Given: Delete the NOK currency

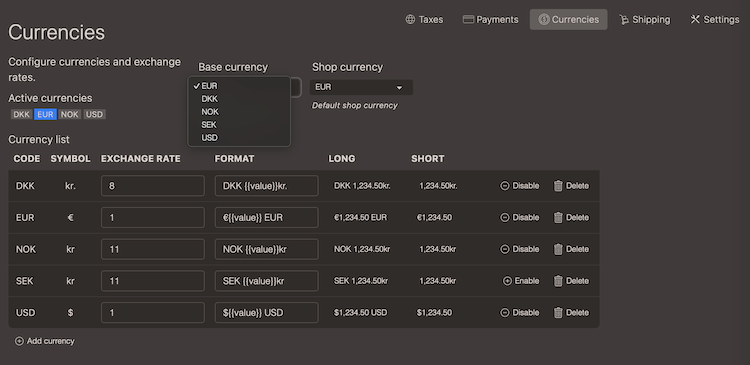Looking at the screenshot, I should pos(571,249).
